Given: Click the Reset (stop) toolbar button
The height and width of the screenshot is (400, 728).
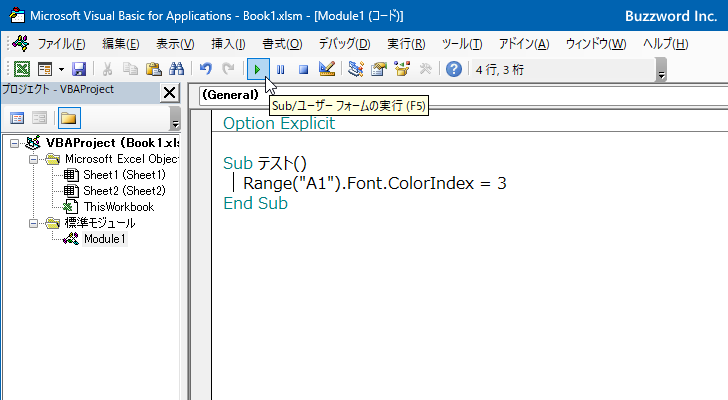Looking at the screenshot, I should [x=304, y=70].
